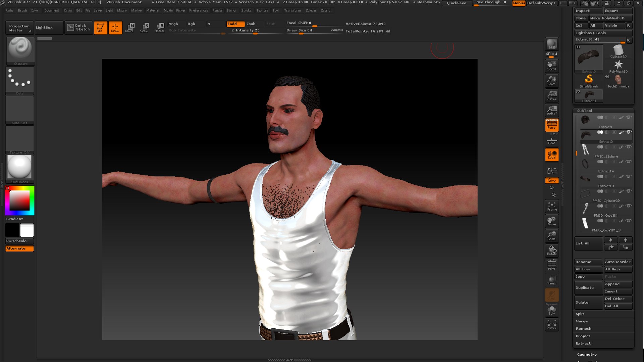Click the Zoom canvas icon
This screenshot has width=644, height=362.
(552, 80)
